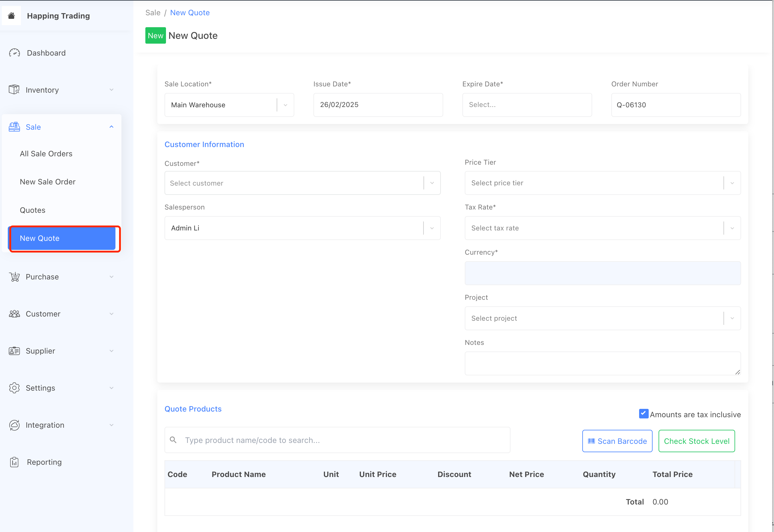This screenshot has height=532, width=774.
Task: Open All Sale Orders menu item
Action: pos(46,154)
